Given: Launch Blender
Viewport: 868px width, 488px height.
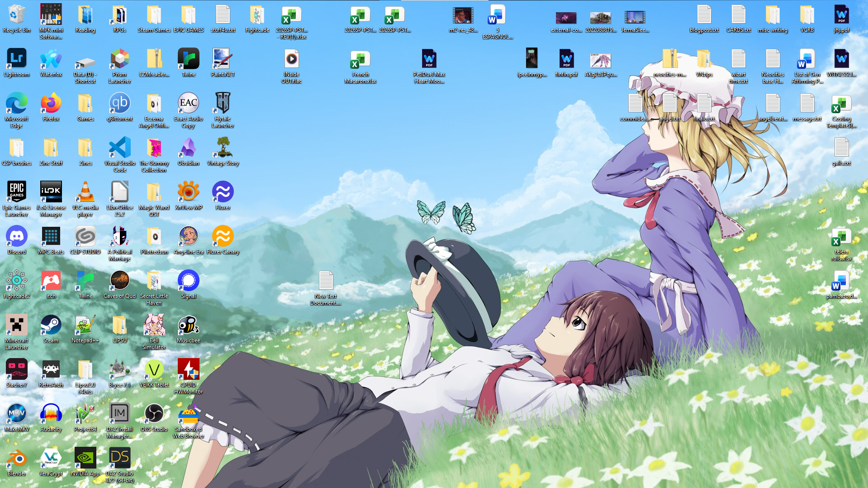Looking at the screenshot, I should tap(17, 463).
